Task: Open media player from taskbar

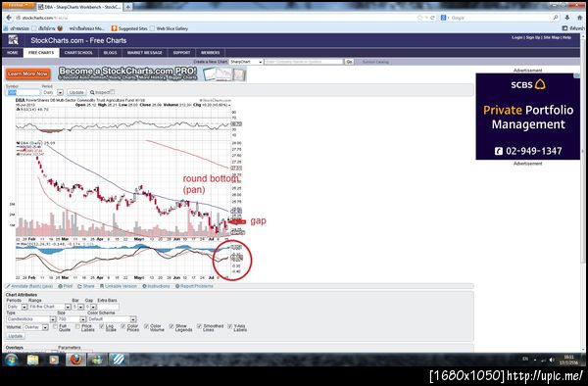Action: tap(54, 360)
